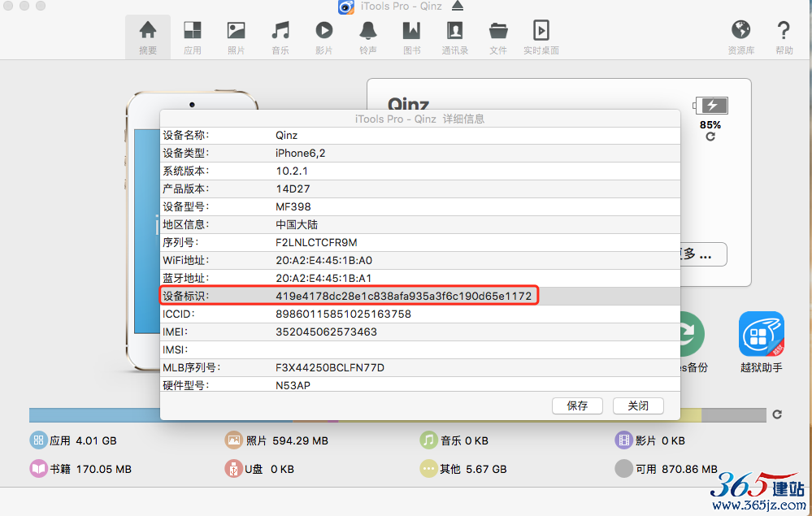Screen dimensions: 812x516
Task: Click the U盘 0 KB storage icon
Action: coord(233,469)
